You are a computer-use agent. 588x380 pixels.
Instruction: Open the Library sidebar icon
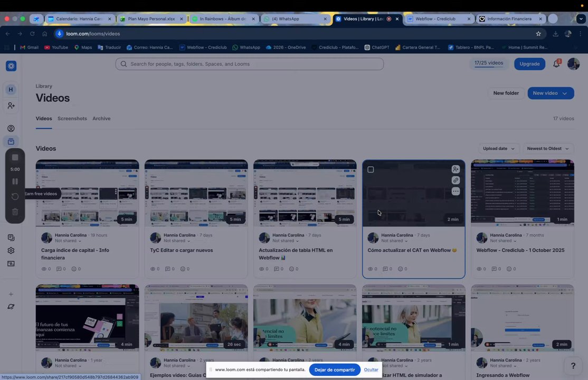click(x=11, y=141)
